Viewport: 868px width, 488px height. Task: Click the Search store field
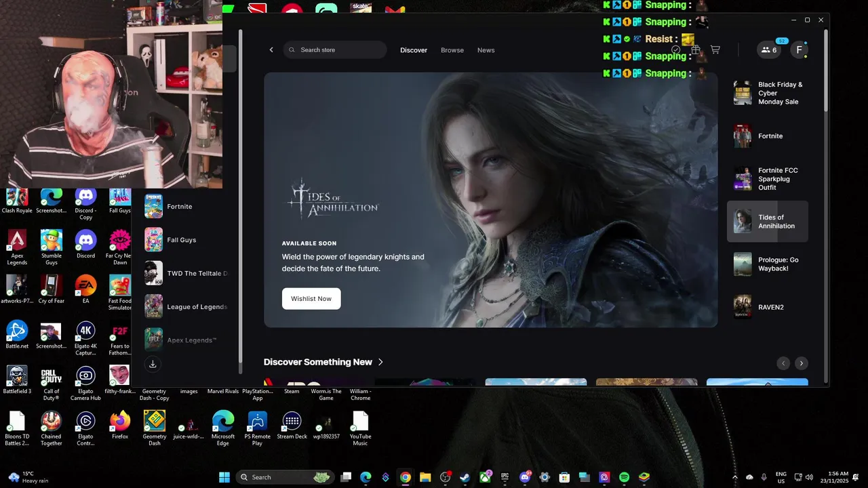coord(335,50)
